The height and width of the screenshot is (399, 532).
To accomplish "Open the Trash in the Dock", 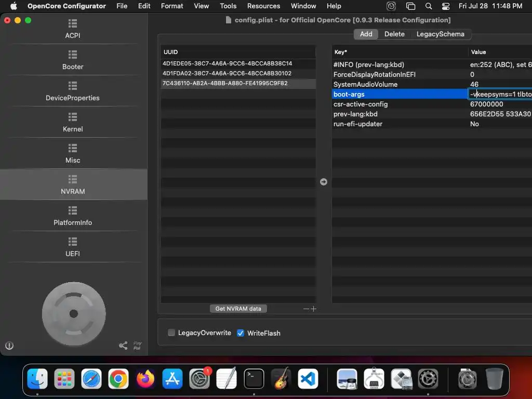I will 495,379.
